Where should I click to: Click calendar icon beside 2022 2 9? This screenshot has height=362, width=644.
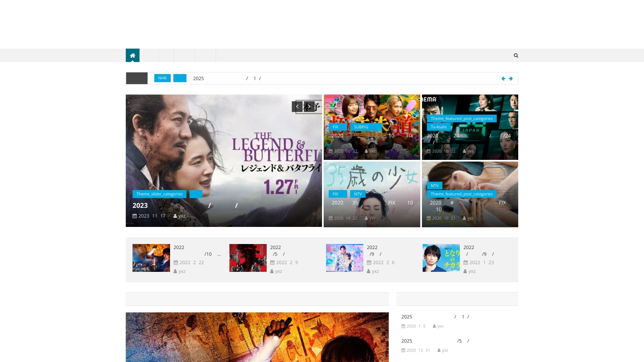[x=272, y=262]
